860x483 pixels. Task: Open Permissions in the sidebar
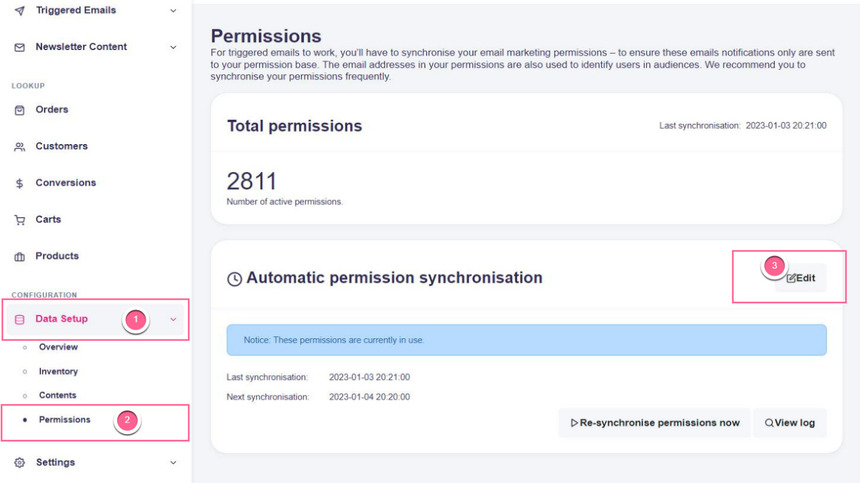point(64,419)
